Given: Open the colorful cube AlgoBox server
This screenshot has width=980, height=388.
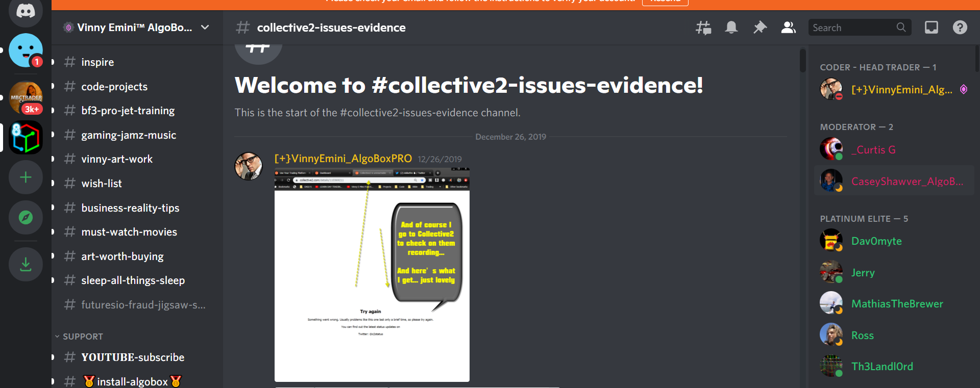Looking at the screenshot, I should [26, 138].
